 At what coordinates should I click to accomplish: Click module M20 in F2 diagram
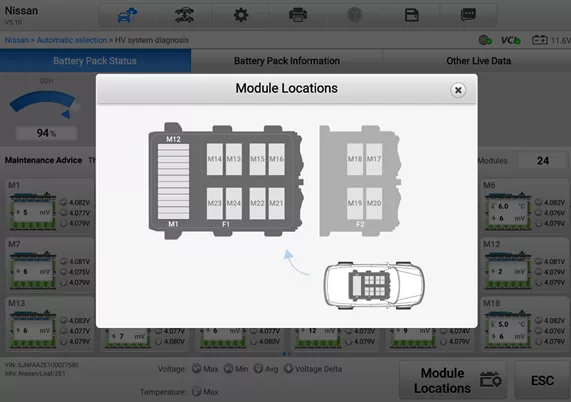click(374, 203)
